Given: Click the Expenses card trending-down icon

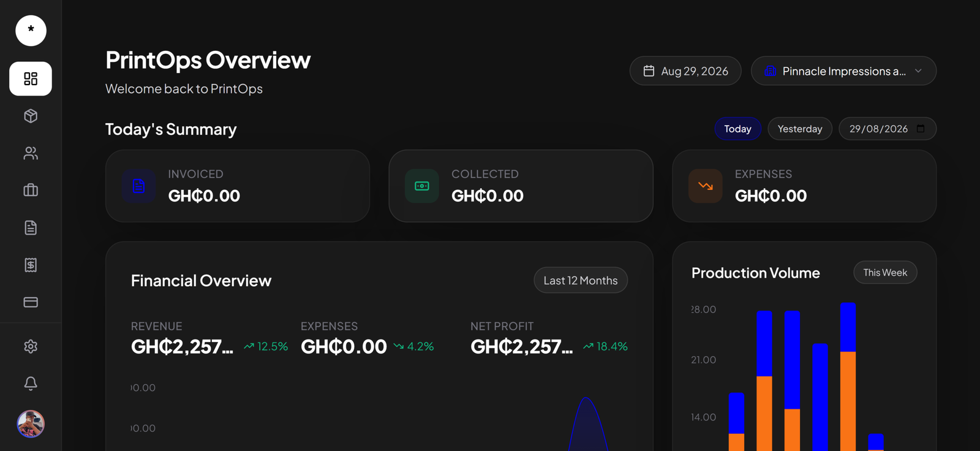Looking at the screenshot, I should pyautogui.click(x=706, y=186).
